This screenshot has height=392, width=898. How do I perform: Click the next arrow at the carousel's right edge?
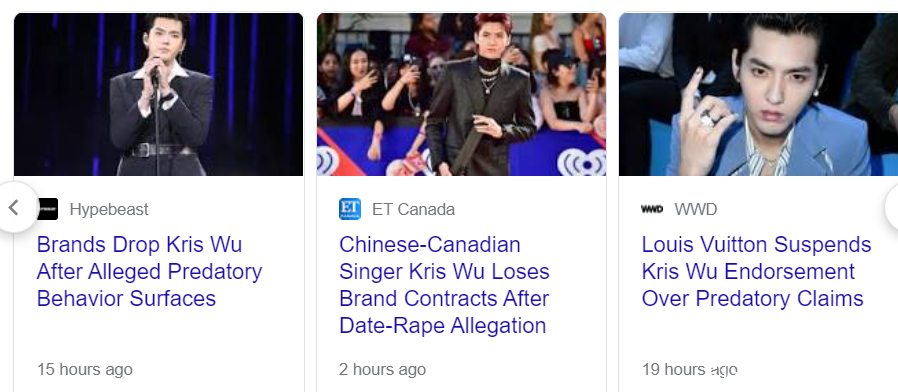(892, 207)
